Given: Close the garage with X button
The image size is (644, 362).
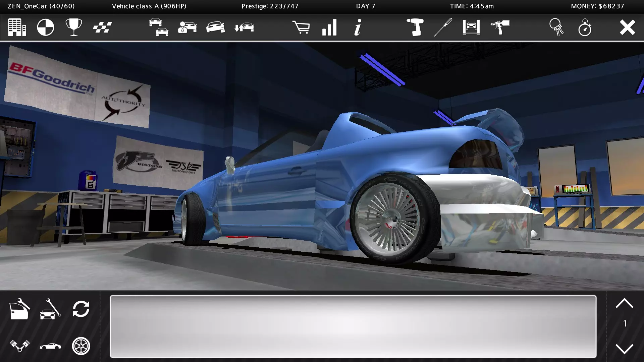Looking at the screenshot, I should pos(627,27).
